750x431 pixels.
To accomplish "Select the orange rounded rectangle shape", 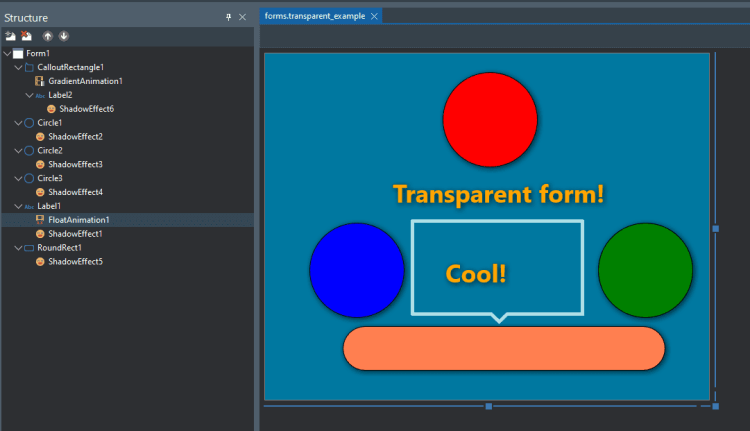I will pos(504,348).
